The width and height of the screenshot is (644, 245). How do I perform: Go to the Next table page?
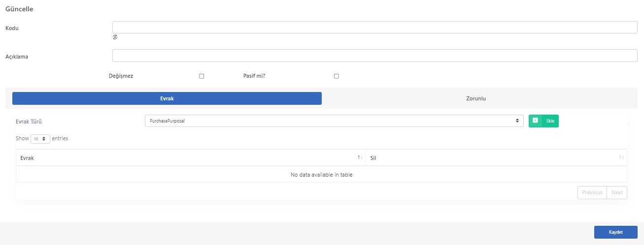coord(617,192)
